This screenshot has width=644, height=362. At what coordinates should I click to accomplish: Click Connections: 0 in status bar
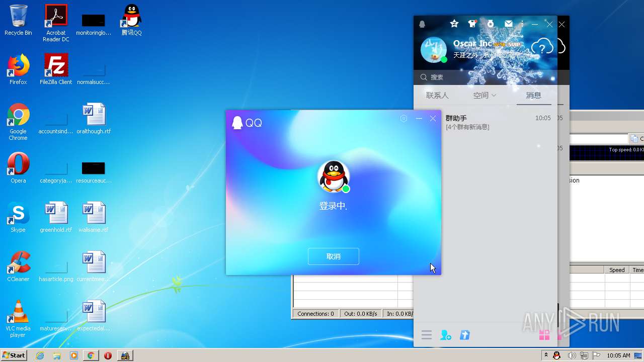point(315,313)
